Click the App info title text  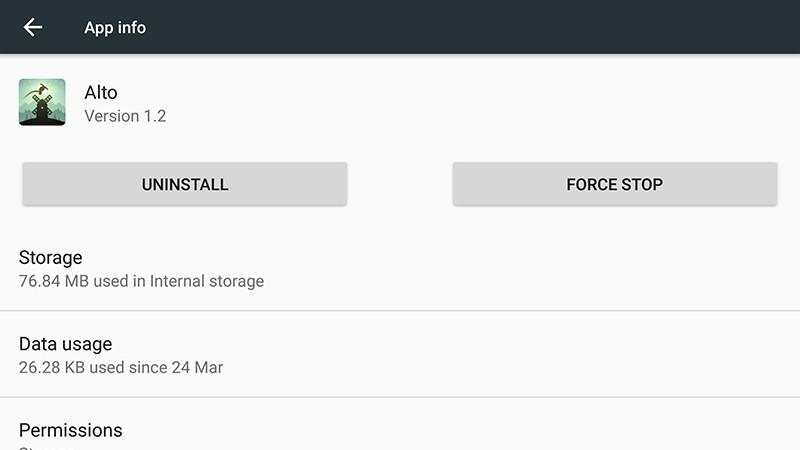(x=115, y=27)
